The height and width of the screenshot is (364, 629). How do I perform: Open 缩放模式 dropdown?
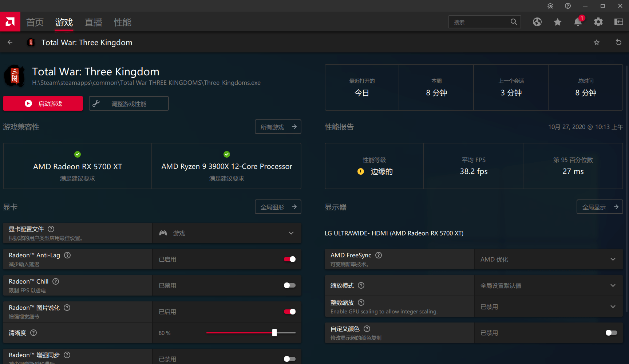pyautogui.click(x=549, y=285)
